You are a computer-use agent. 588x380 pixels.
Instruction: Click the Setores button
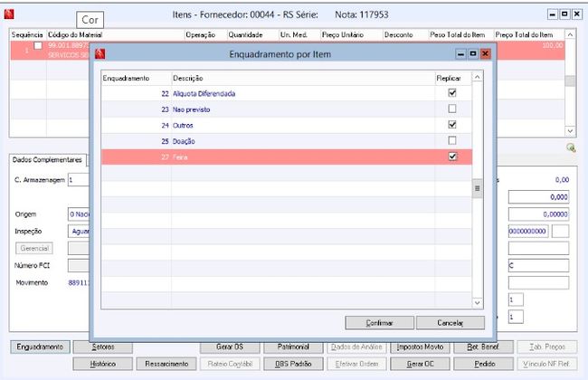tap(103, 347)
